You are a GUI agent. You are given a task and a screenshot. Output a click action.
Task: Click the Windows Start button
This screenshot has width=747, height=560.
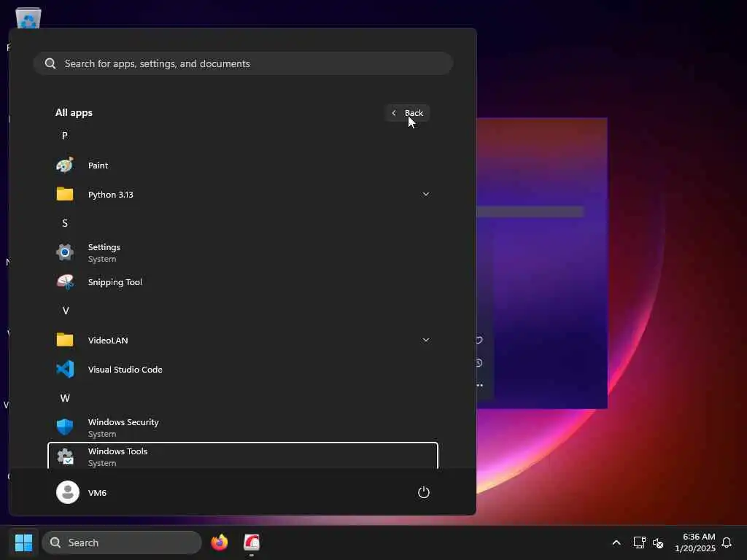point(23,542)
